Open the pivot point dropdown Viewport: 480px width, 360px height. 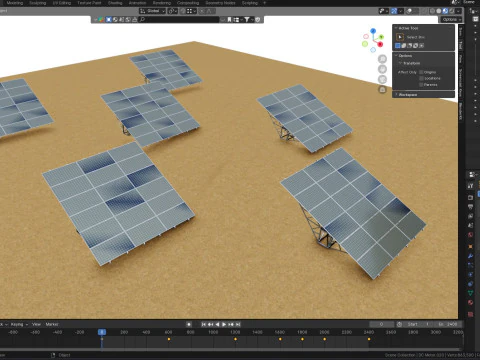[x=173, y=11]
